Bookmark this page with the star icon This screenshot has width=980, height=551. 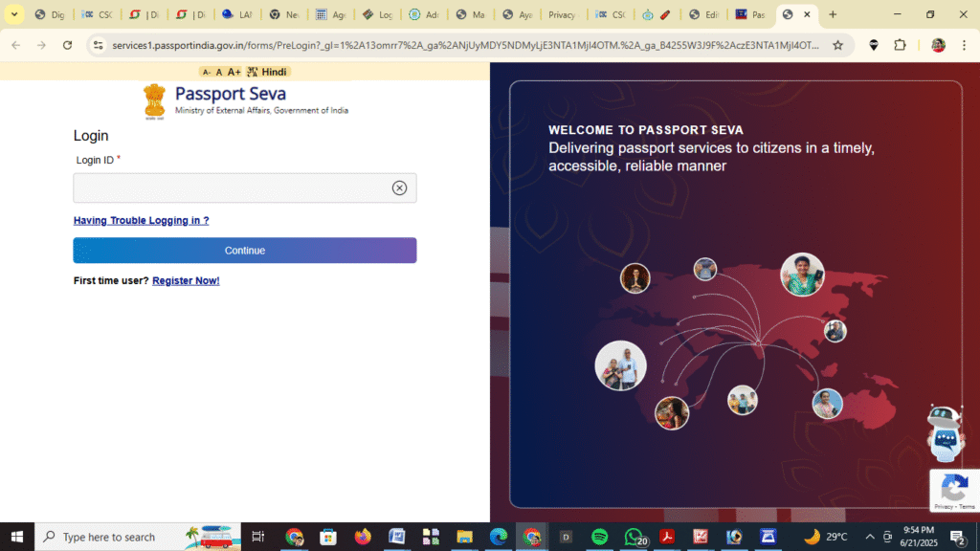point(838,45)
